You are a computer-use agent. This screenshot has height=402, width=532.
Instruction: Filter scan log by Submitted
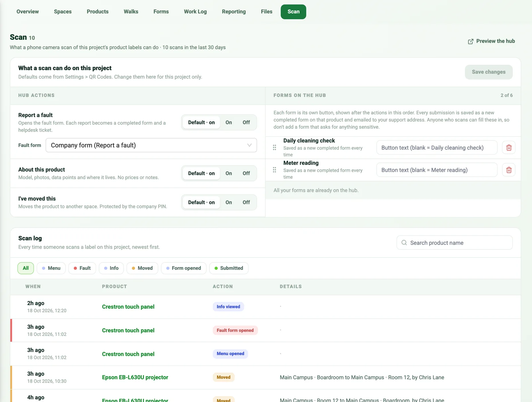[229, 268]
